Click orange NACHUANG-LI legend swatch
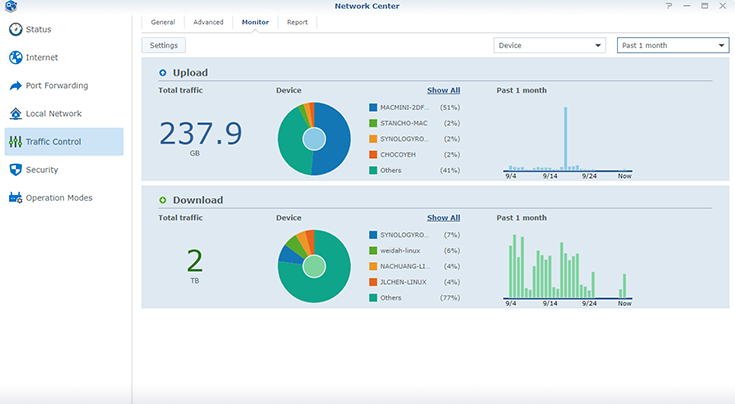The image size is (735, 404). tap(373, 266)
